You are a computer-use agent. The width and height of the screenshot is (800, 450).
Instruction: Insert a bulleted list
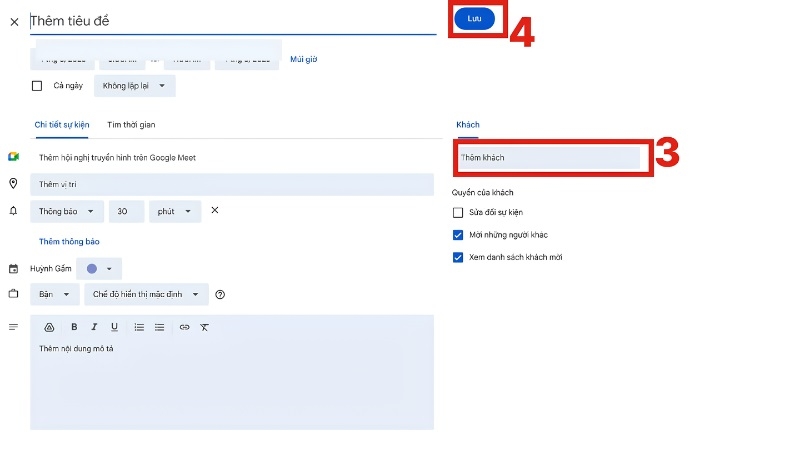click(160, 327)
